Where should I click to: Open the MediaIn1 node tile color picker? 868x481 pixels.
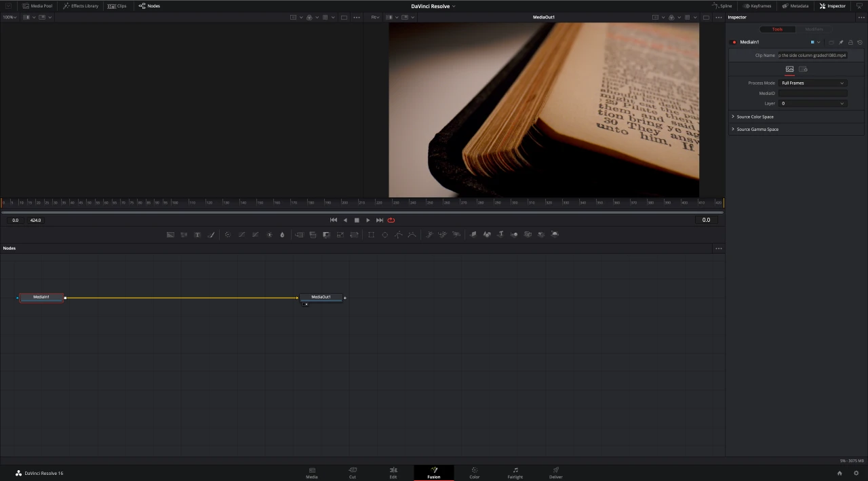pos(815,41)
